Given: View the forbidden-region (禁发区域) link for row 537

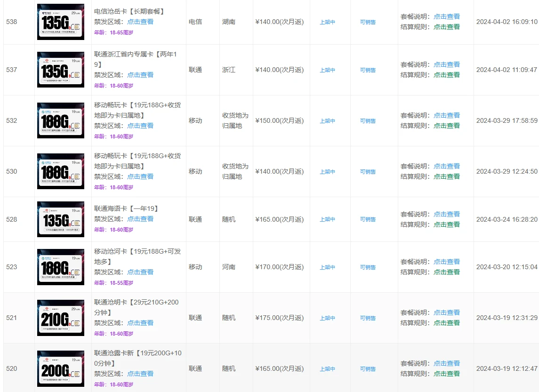Looking at the screenshot, I should click(x=140, y=75).
